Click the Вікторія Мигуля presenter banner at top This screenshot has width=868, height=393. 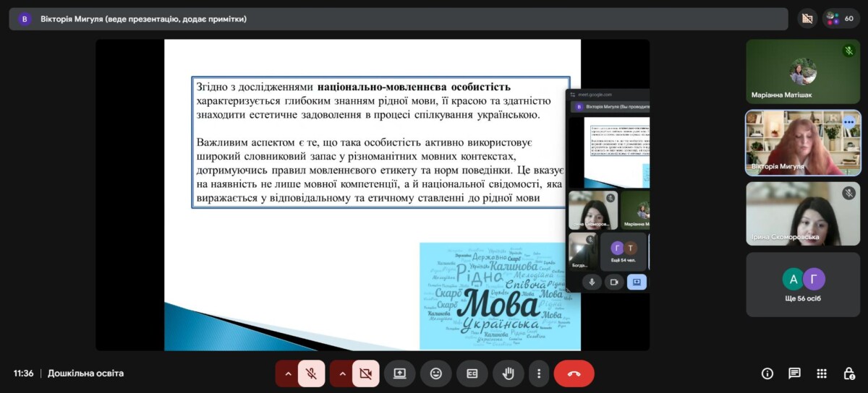pyautogui.click(x=398, y=19)
